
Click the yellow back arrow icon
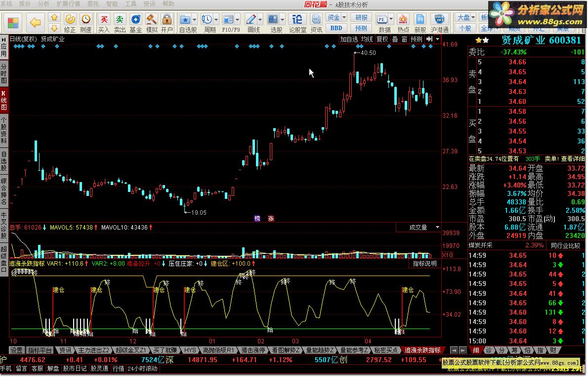(35, 23)
